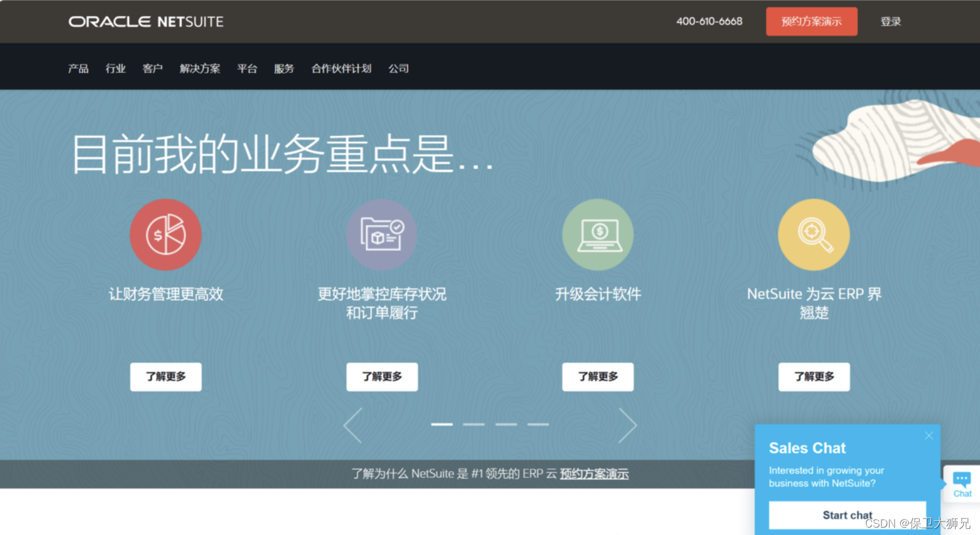The width and height of the screenshot is (980, 535).
Task: Select the first carousel indicator dash
Action: coord(441,424)
